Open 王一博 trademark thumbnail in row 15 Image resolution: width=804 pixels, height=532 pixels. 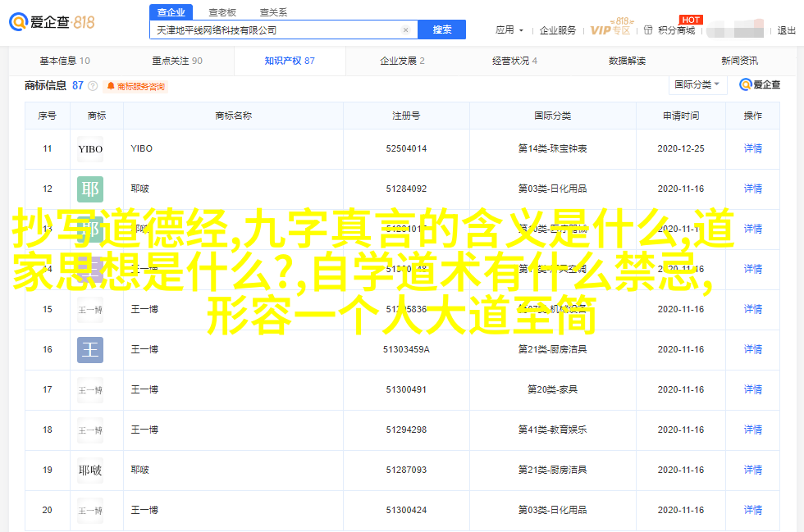[90, 310]
